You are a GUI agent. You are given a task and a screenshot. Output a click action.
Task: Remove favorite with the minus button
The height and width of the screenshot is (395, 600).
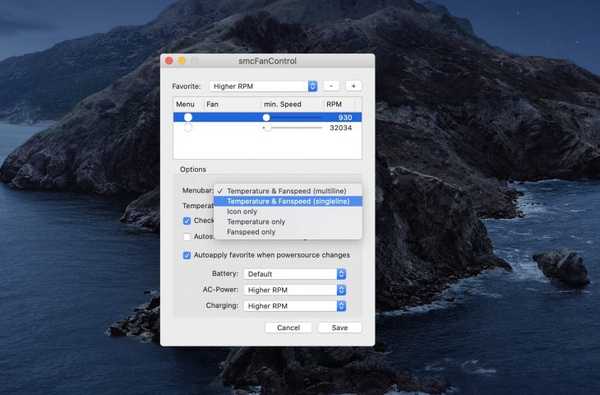pos(331,86)
